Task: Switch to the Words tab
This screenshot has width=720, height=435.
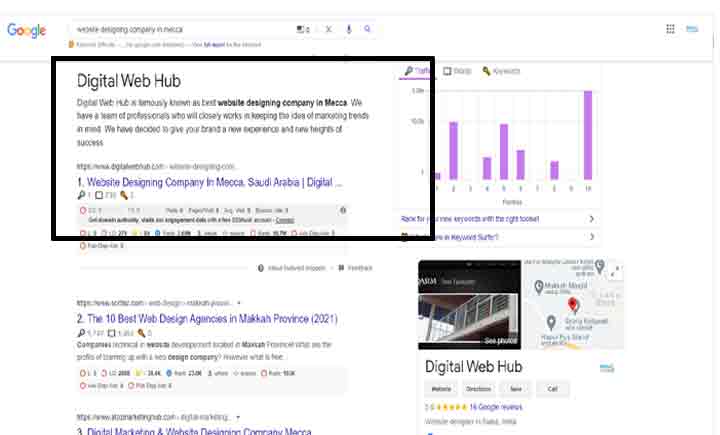Action: point(457,71)
